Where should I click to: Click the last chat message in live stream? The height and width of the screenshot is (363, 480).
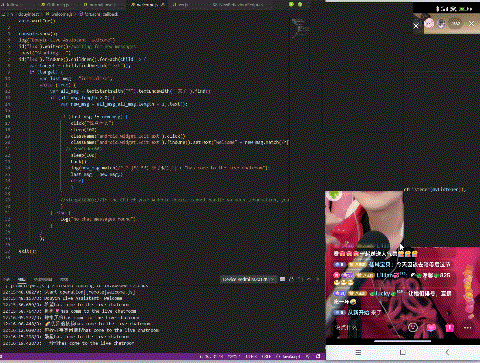tap(357, 313)
